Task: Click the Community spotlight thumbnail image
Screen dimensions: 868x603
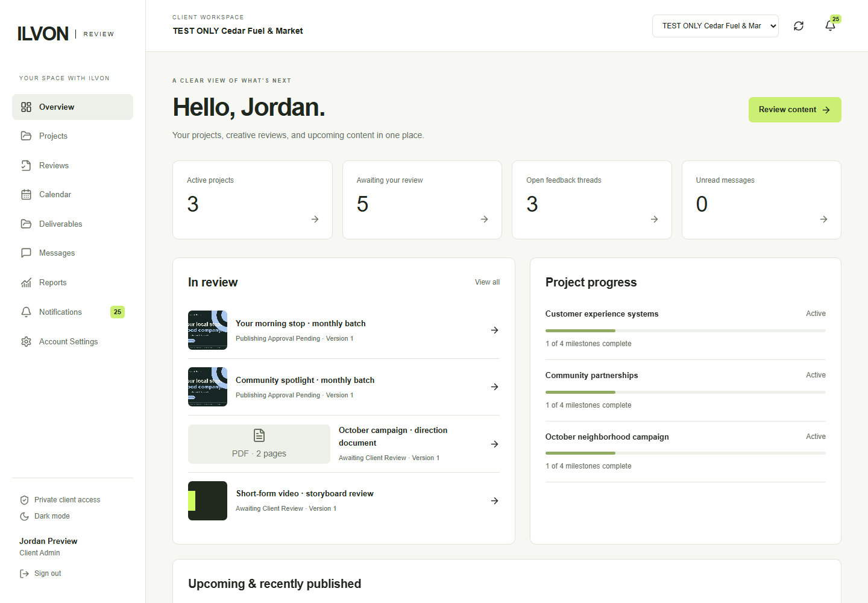Action: coord(207,387)
